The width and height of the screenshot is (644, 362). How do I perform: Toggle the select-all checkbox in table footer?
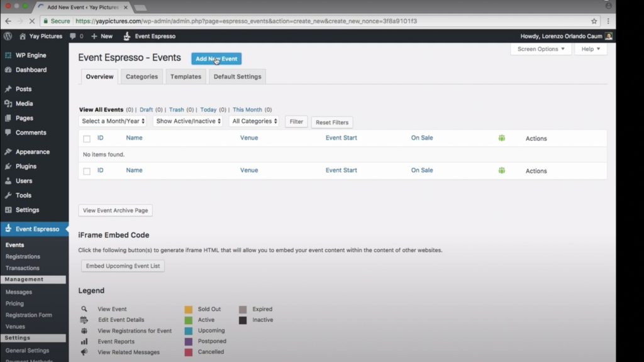tap(87, 171)
